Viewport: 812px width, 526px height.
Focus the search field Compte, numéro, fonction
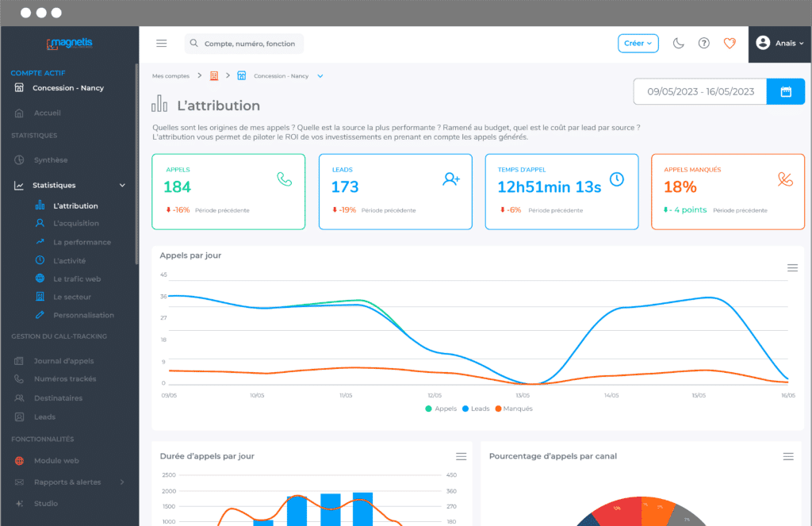click(x=244, y=44)
